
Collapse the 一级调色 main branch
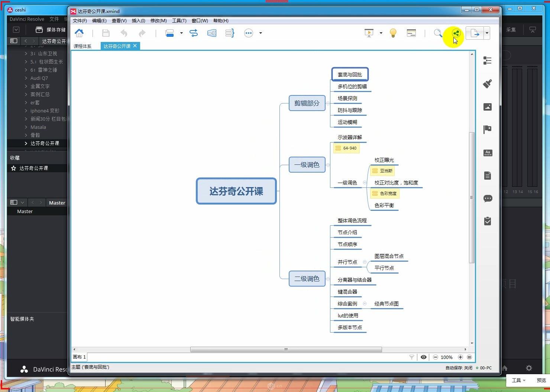click(x=328, y=165)
